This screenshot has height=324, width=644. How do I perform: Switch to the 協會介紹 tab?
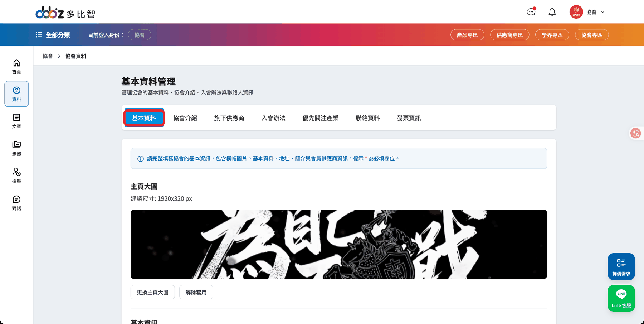[185, 118]
